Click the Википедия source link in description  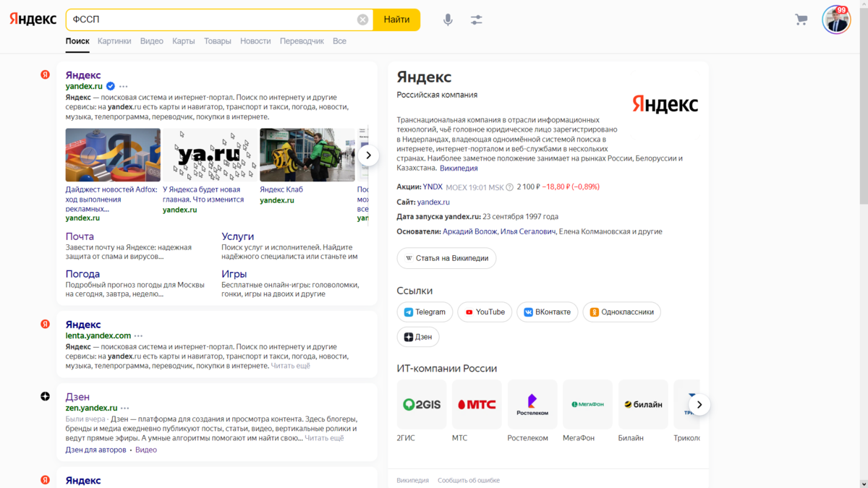459,168
